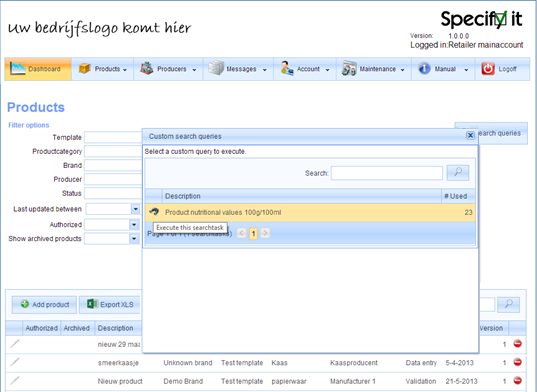537x392 pixels.
Task: Click the Manual info icon
Action: pos(424,68)
